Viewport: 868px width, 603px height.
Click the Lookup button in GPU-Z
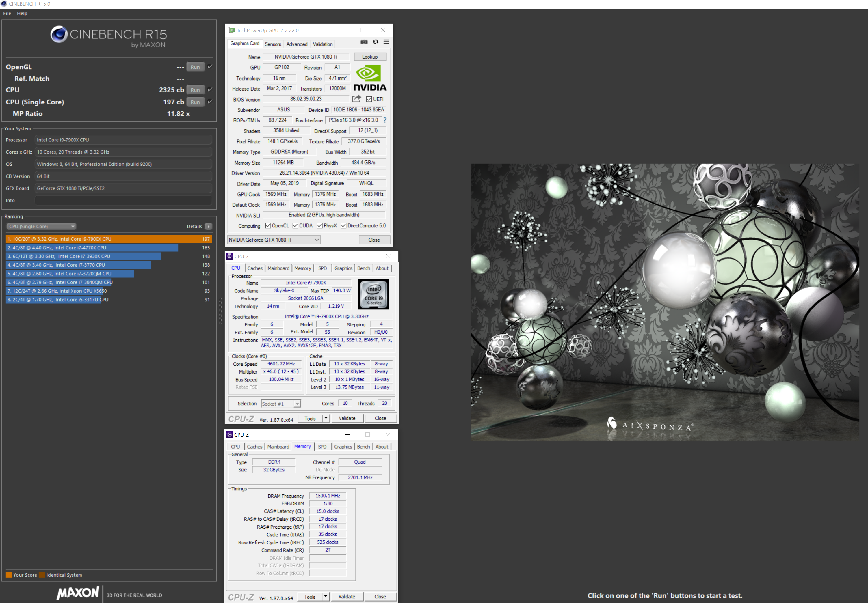pyautogui.click(x=370, y=57)
